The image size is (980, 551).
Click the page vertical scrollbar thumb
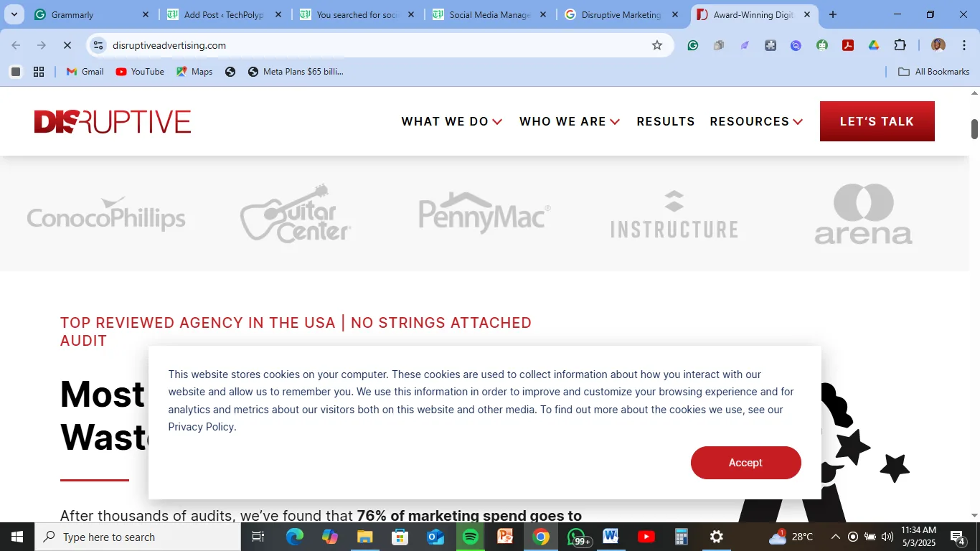(x=975, y=129)
